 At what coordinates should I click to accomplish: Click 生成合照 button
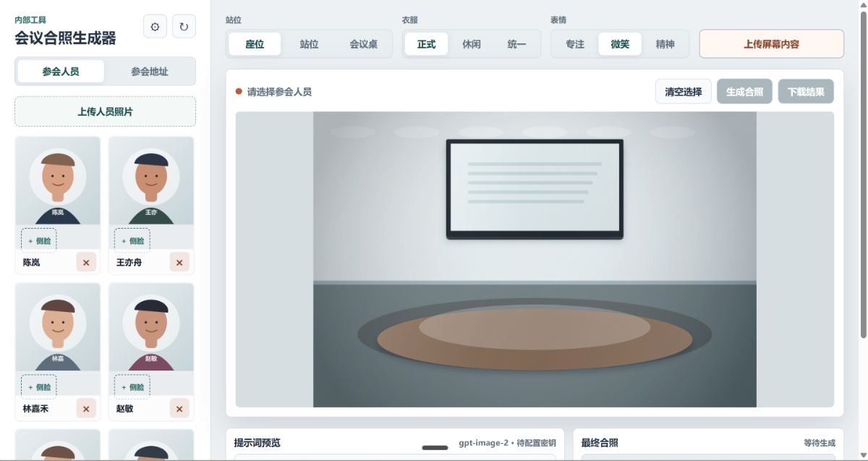click(745, 92)
